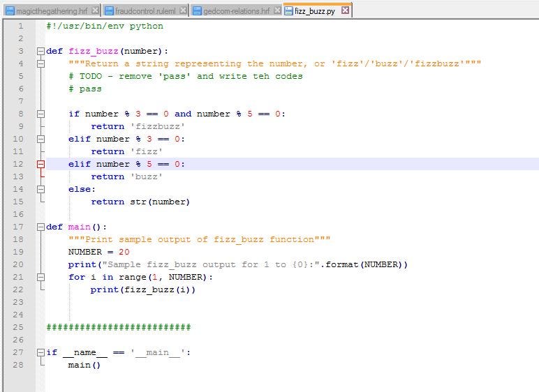Click 'range(1, NUMBER)' on line 21

point(163,277)
